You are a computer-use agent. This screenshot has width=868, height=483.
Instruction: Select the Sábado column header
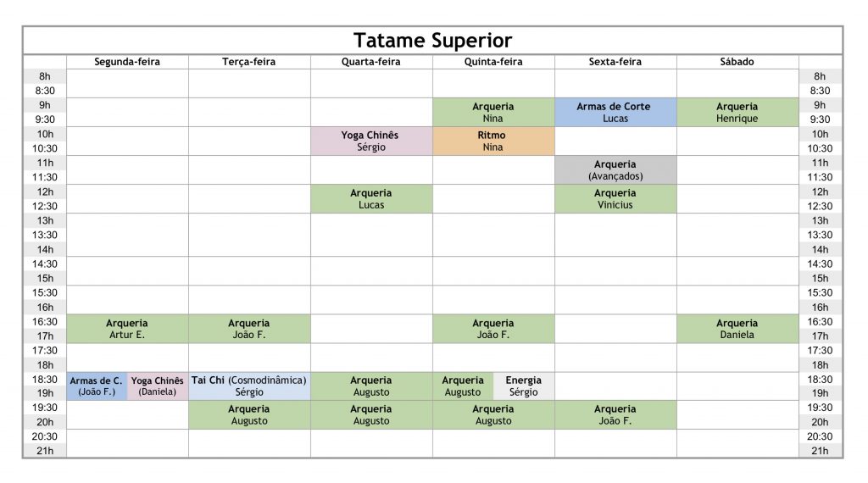coord(737,62)
